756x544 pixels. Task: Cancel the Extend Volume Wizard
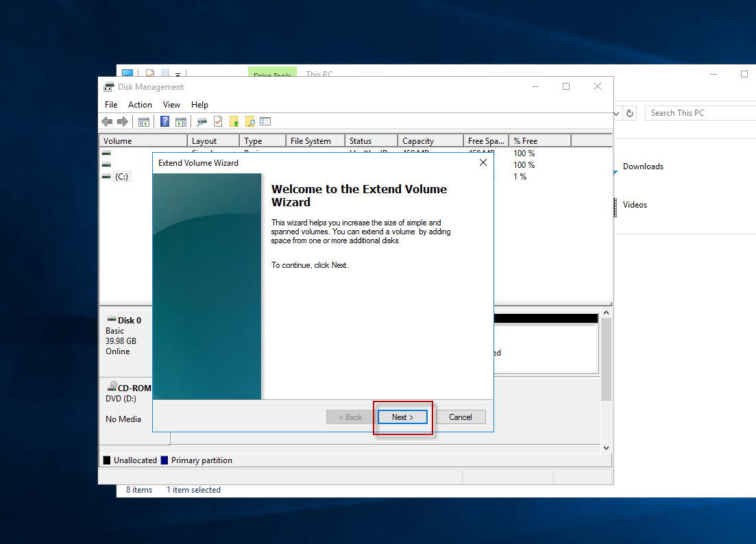click(461, 417)
